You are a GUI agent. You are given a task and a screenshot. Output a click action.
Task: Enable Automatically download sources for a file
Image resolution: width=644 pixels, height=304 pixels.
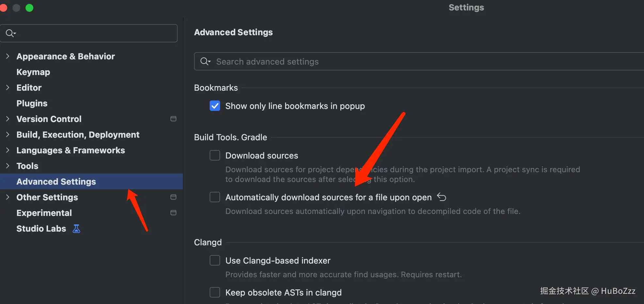point(215,197)
